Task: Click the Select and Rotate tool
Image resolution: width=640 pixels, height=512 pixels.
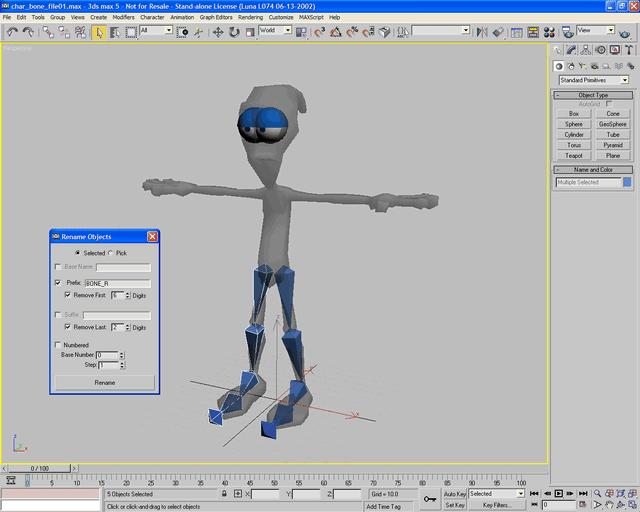Action: (x=233, y=32)
